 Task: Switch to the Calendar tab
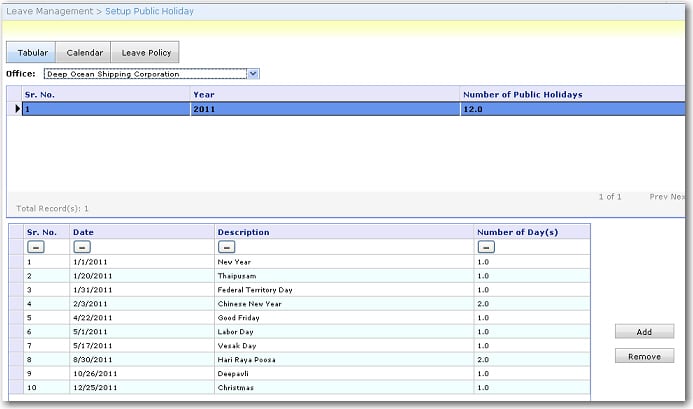(x=83, y=52)
